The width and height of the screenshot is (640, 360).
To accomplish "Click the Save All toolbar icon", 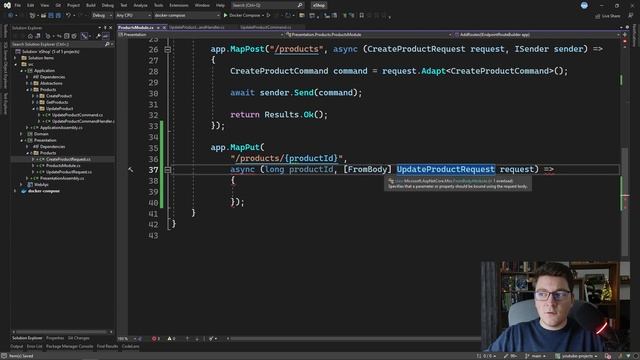I will coord(58,16).
